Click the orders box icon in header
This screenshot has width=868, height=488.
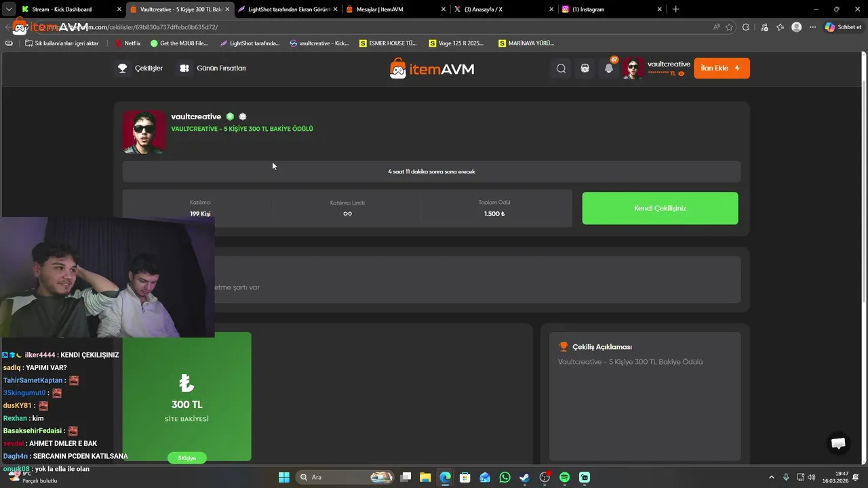point(585,68)
